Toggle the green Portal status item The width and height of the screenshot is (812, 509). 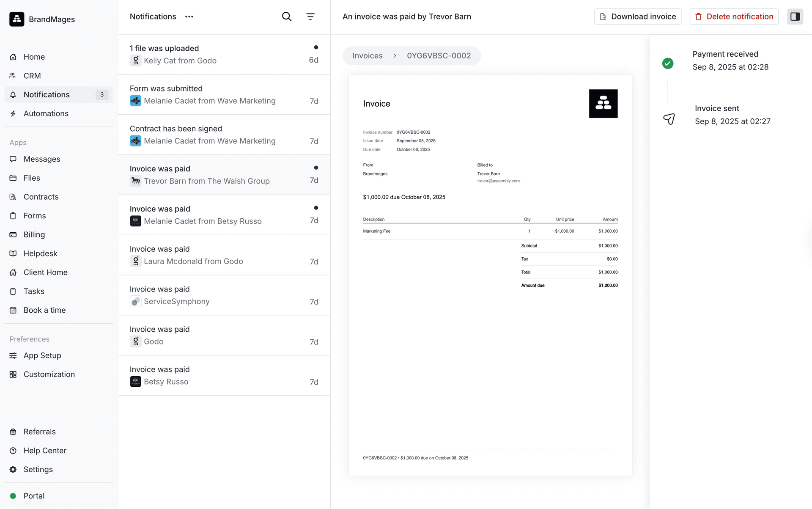(x=33, y=496)
